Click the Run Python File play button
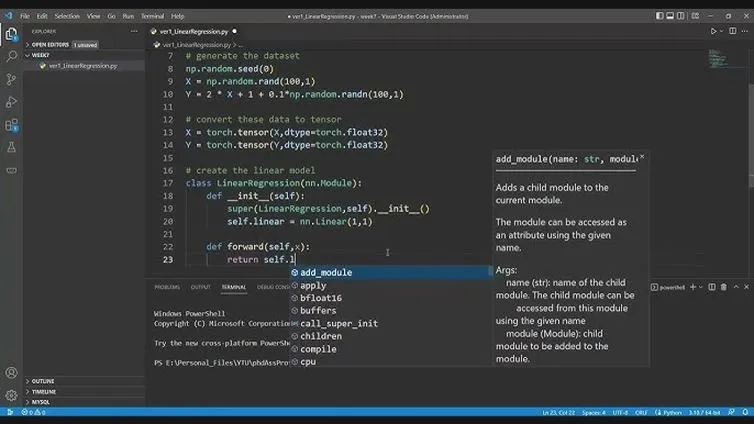The width and height of the screenshot is (754, 424). pos(714,31)
